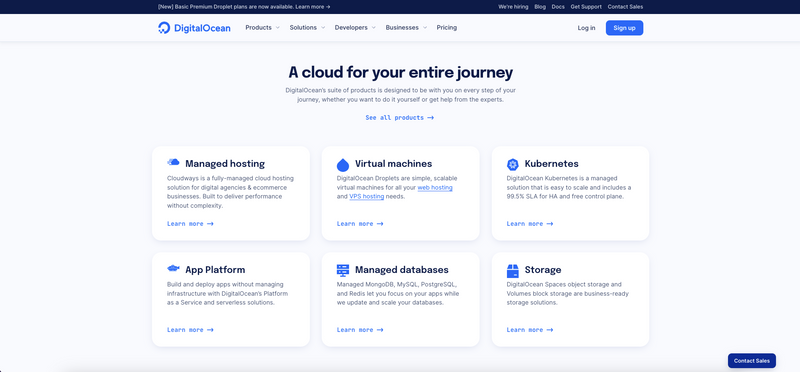Click the Log in link
The image size is (800, 372).
click(586, 28)
